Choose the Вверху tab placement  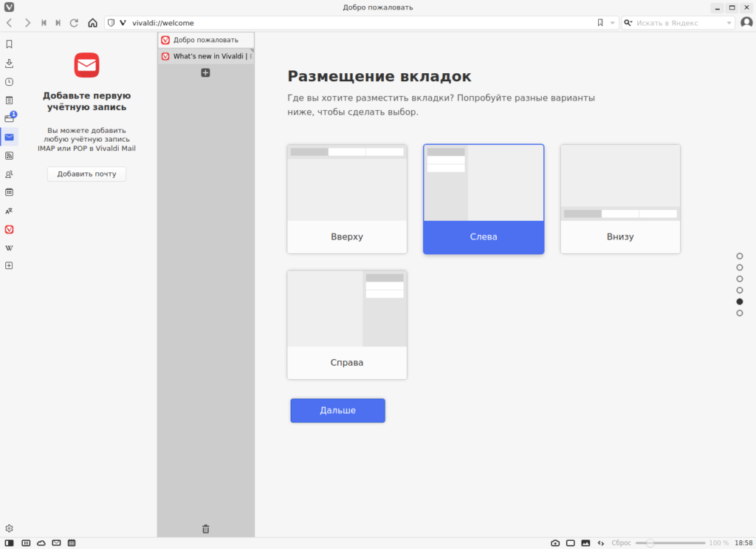click(x=347, y=199)
